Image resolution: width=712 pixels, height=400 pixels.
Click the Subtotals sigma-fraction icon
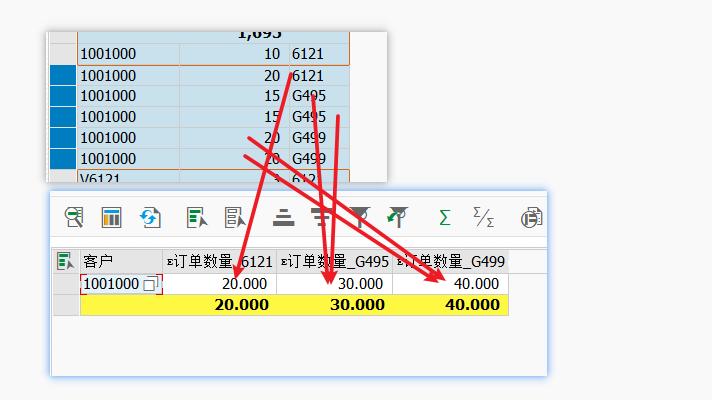[483, 217]
